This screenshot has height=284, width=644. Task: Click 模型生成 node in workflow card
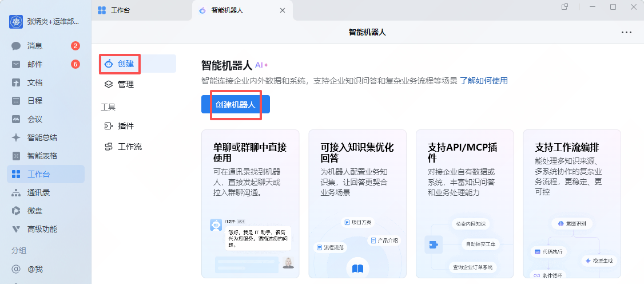click(599, 261)
